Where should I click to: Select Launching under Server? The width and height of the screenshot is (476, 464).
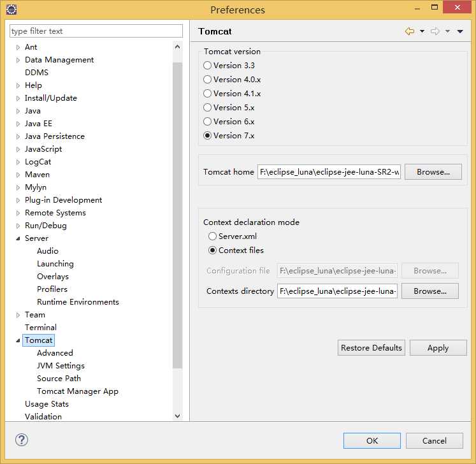55,264
